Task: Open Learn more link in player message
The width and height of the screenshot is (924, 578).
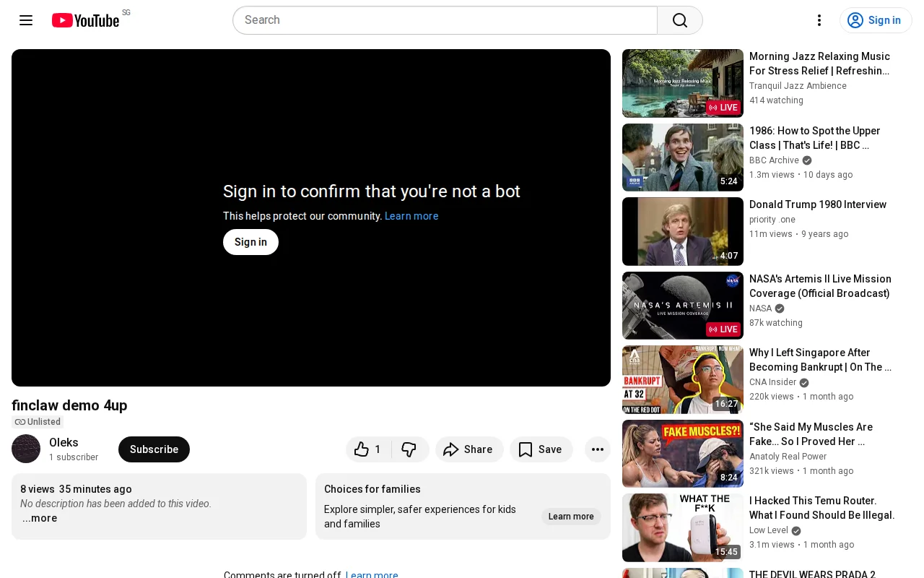Action: click(x=411, y=216)
